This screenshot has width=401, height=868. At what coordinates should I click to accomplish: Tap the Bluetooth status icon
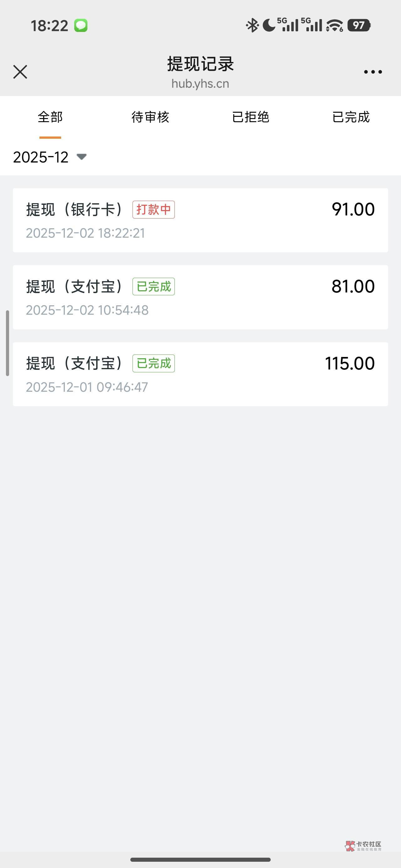point(252,26)
